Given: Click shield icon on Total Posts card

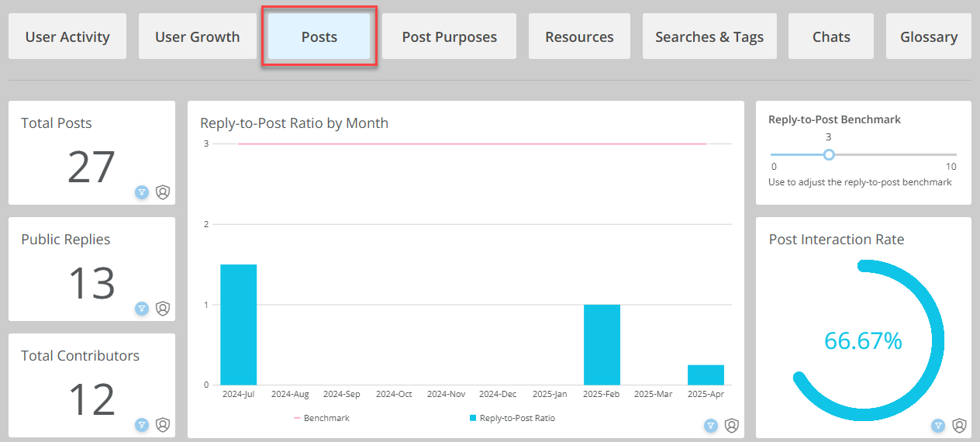Looking at the screenshot, I should coord(163,192).
